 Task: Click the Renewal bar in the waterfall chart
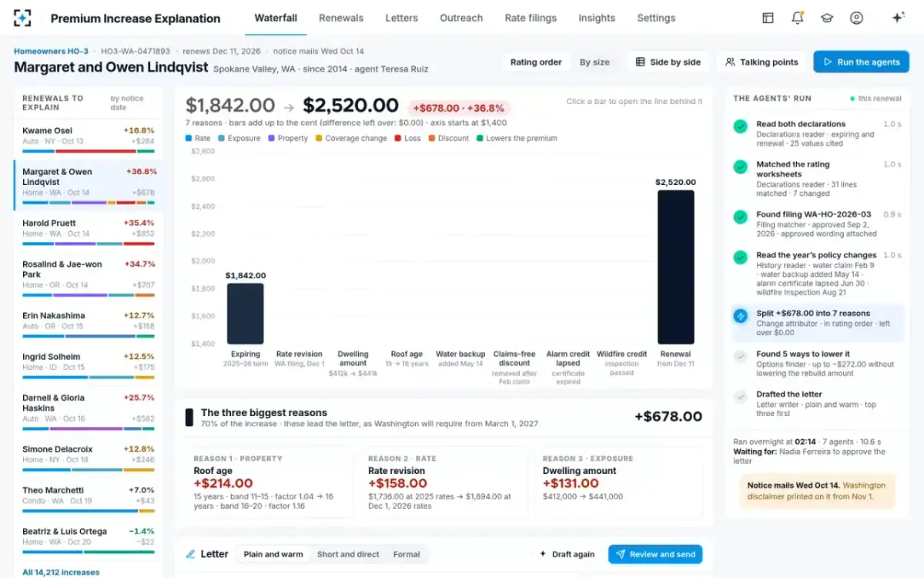(675, 267)
